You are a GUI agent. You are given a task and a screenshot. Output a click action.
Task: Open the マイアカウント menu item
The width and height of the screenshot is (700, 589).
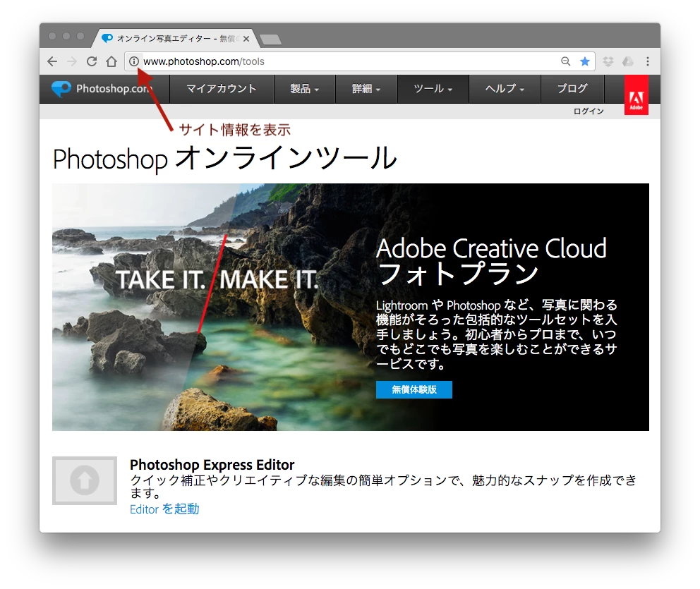tap(222, 89)
